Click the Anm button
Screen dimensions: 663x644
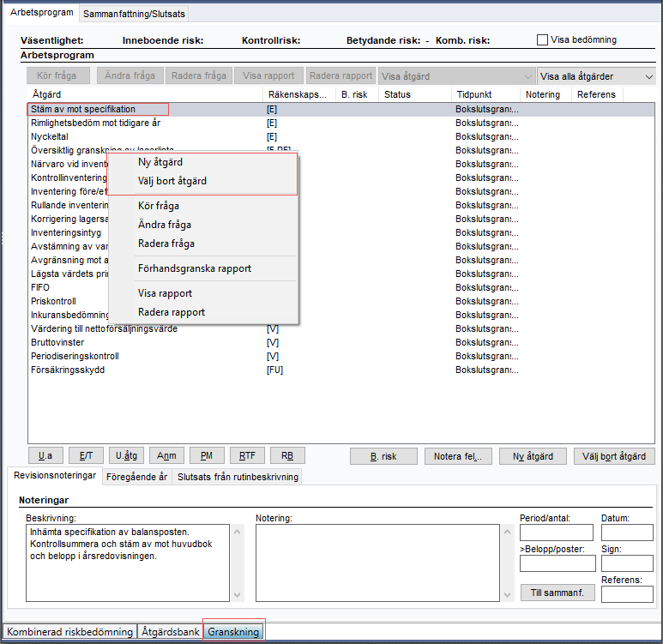pos(166,456)
